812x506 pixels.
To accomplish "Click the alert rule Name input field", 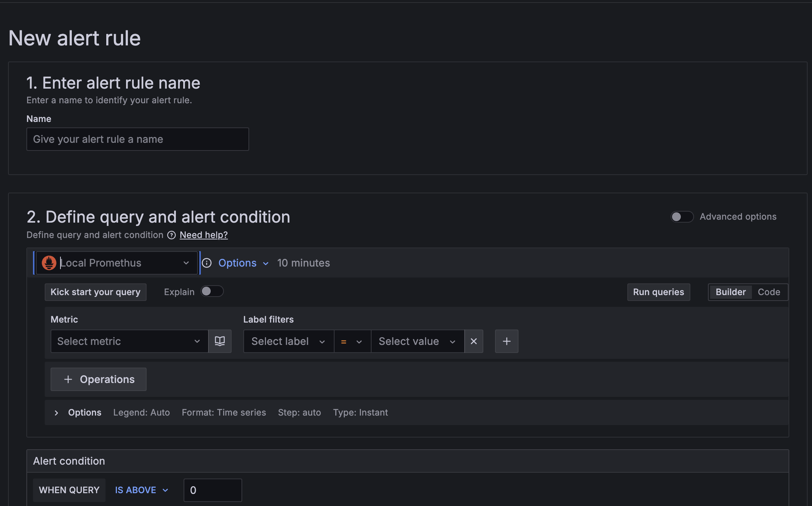I will (x=137, y=139).
